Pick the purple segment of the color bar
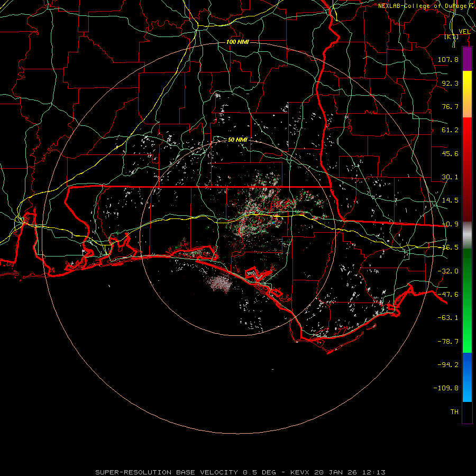Image resolution: width=476 pixels, height=476 pixels. (467, 59)
